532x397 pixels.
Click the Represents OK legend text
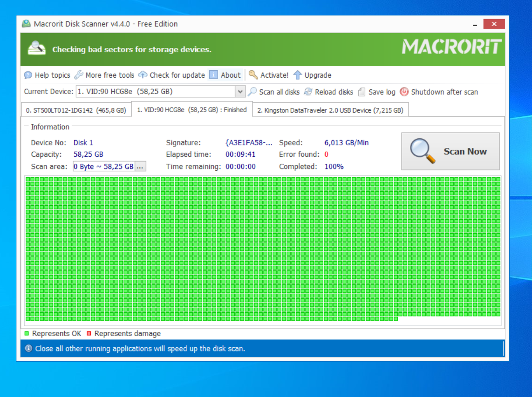tap(57, 334)
